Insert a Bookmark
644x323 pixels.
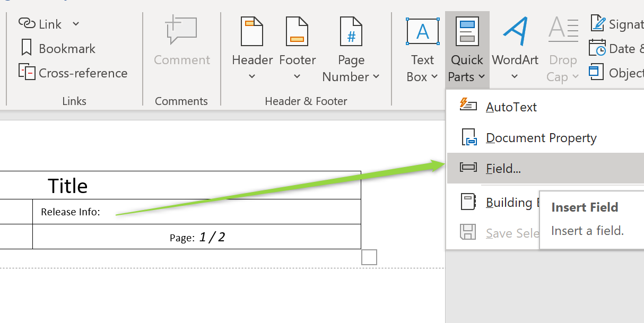click(x=57, y=48)
